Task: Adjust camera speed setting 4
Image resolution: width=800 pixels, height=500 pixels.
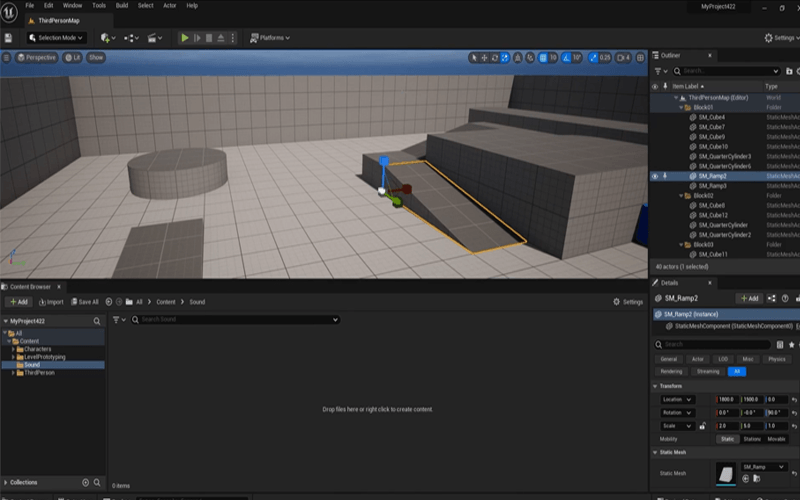Action: click(x=623, y=58)
